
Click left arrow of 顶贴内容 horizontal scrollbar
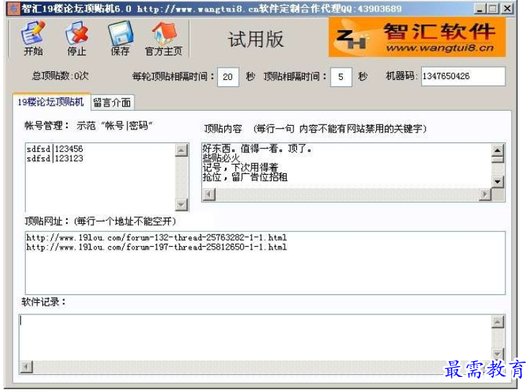(x=209, y=194)
